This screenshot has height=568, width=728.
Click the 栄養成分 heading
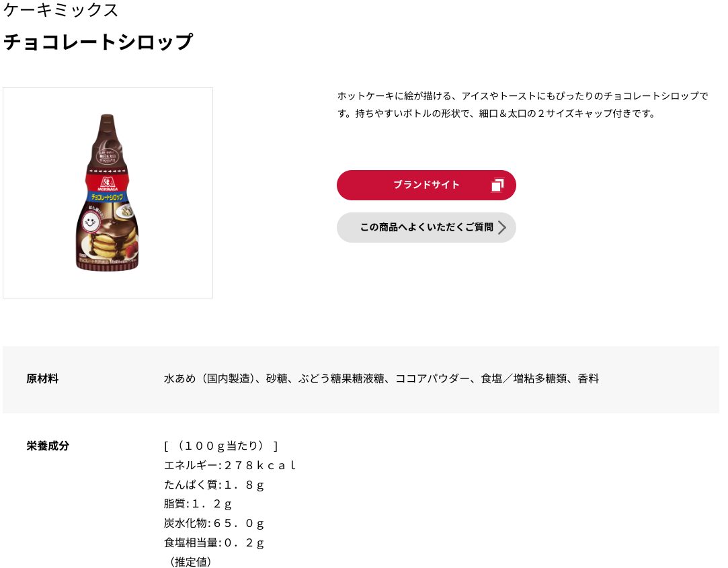[48, 446]
